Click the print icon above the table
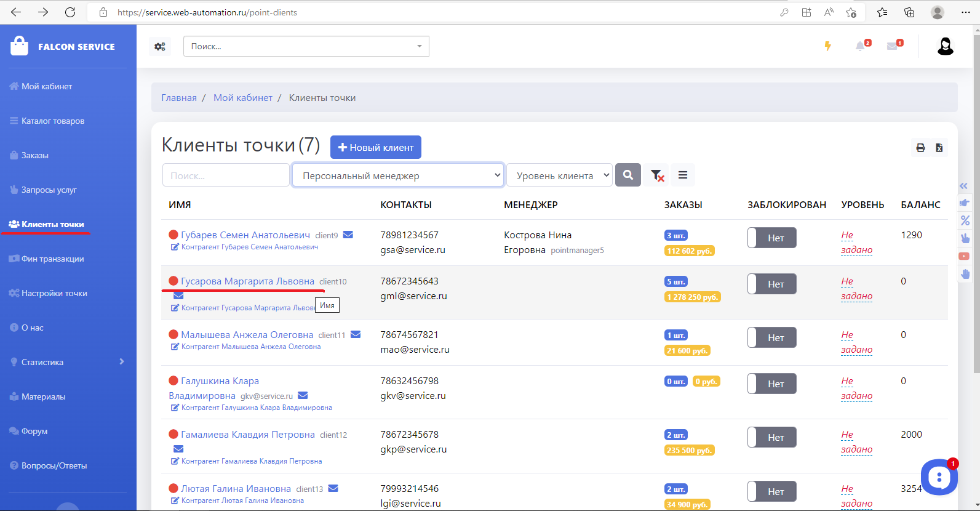 tap(920, 148)
